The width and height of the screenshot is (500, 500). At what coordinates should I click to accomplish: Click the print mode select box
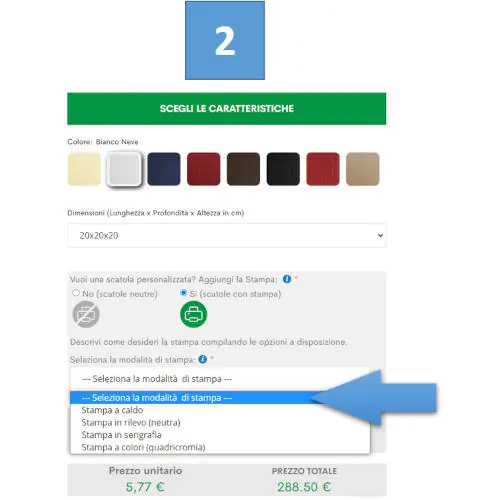[220, 379]
